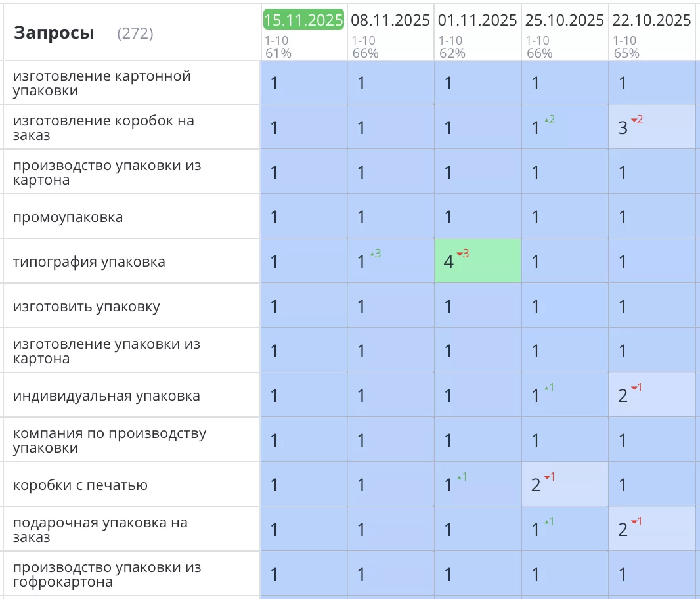
Task: Click red down arrow in коробки с печатью row
Action: [546, 477]
